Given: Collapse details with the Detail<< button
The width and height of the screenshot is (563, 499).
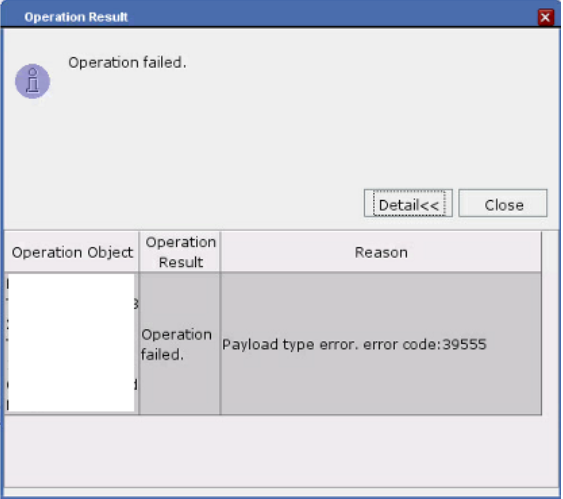Looking at the screenshot, I should pos(408,204).
